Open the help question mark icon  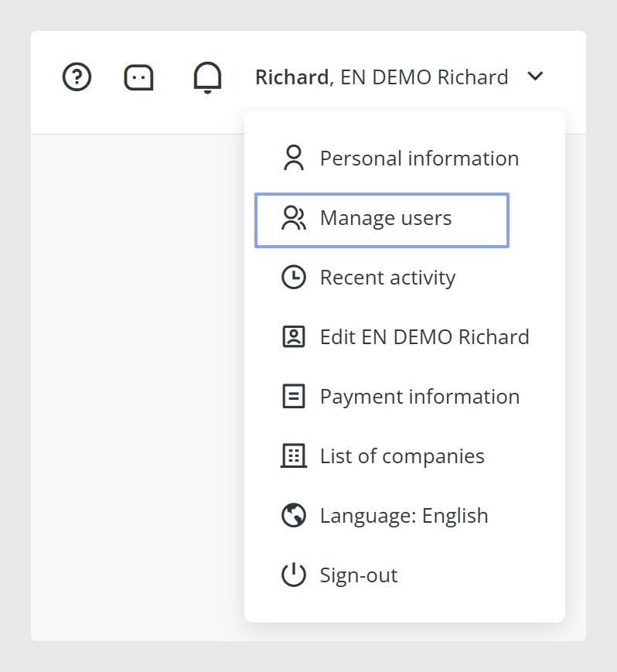click(x=77, y=77)
